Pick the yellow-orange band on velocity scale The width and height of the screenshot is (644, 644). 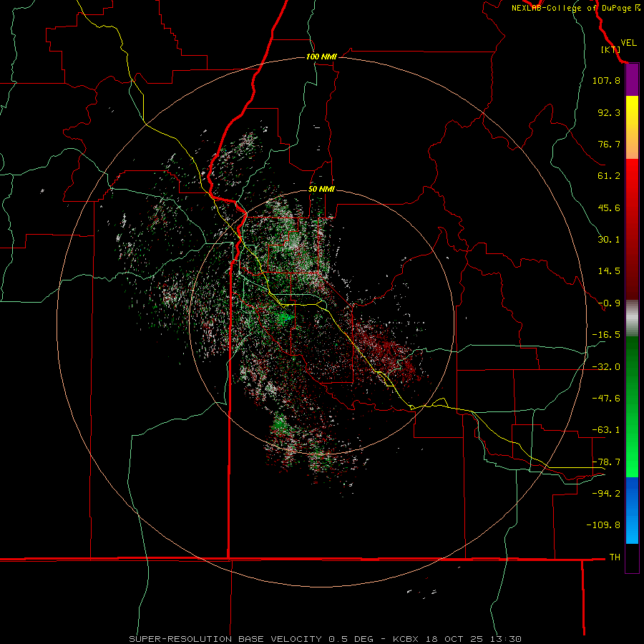coord(632,127)
